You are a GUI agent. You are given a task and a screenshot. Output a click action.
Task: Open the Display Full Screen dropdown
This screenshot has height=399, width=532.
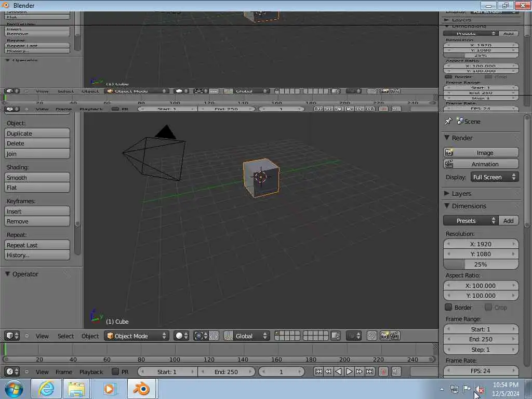[495, 177]
